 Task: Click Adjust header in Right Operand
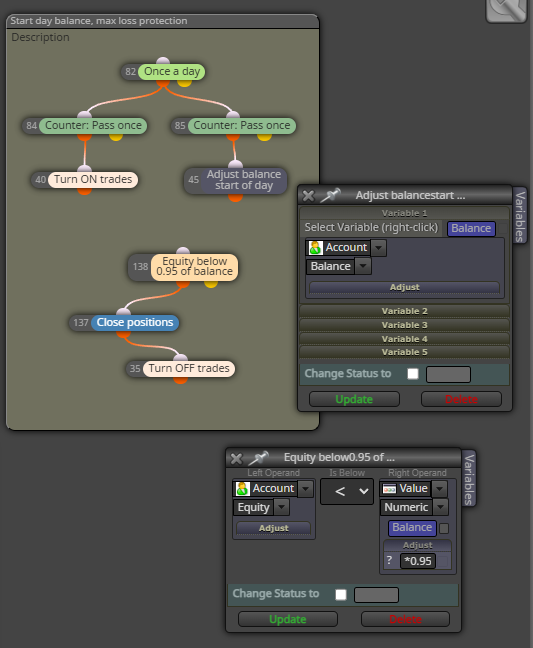pyautogui.click(x=417, y=546)
